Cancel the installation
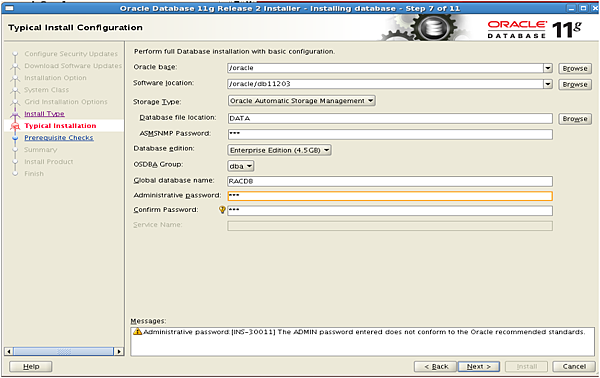This screenshot has height=378, width=600. pos(574,367)
